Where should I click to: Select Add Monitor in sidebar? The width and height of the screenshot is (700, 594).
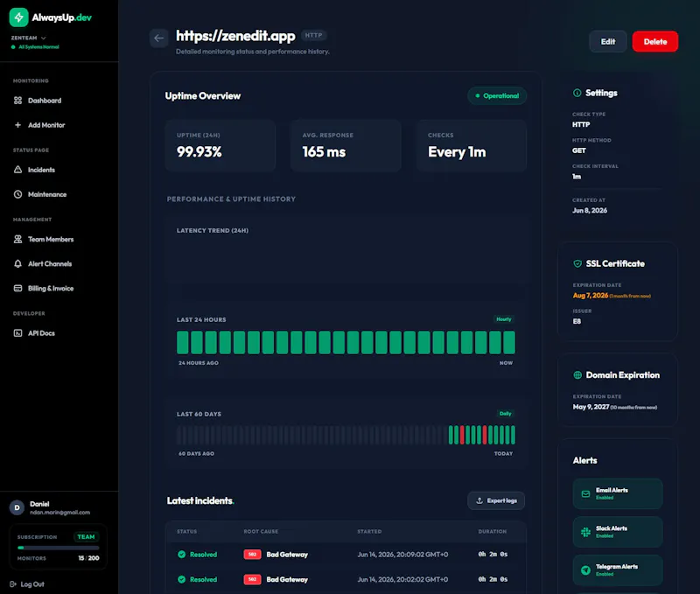[x=46, y=125]
